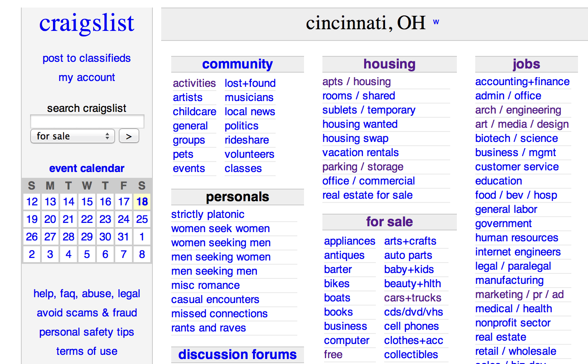The image size is (588, 364).
Task: Open the community section header
Action: point(237,64)
